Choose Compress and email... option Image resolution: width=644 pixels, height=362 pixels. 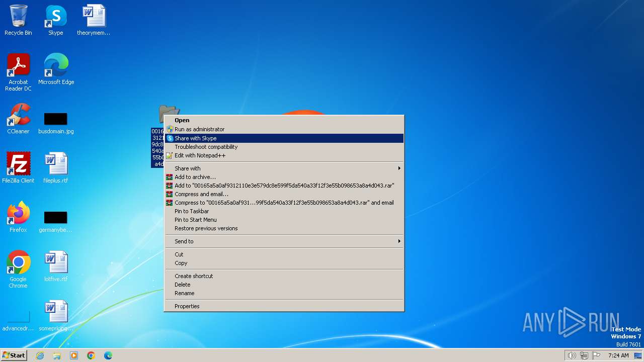(284, 194)
